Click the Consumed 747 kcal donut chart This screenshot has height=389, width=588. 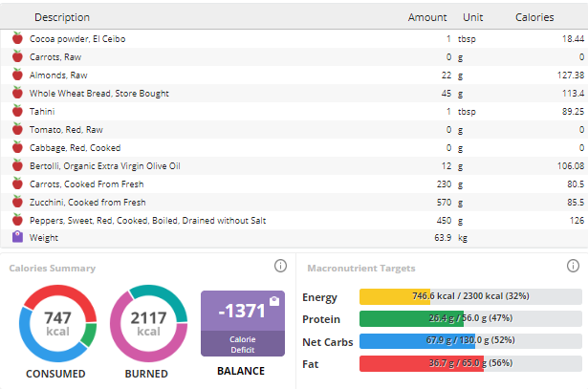pos(57,323)
